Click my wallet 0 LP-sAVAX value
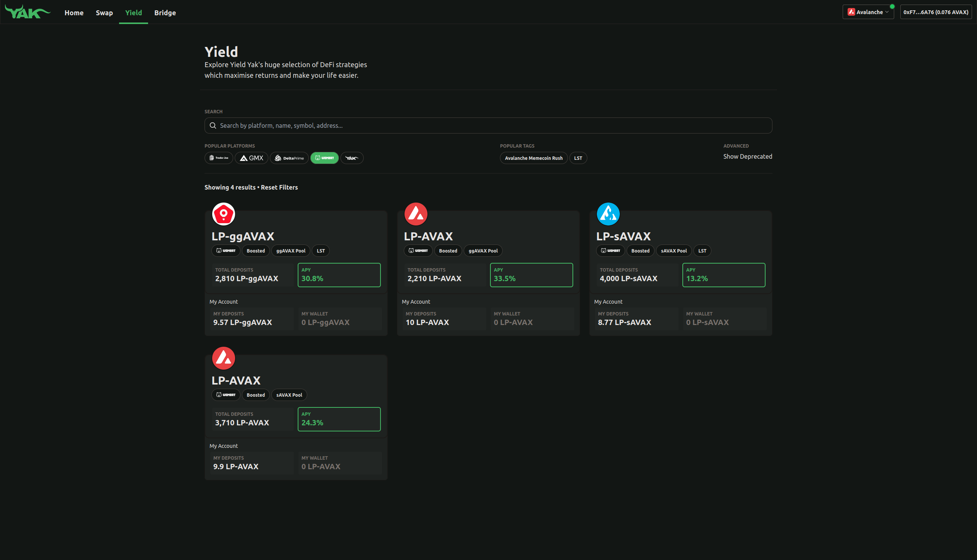 707,322
